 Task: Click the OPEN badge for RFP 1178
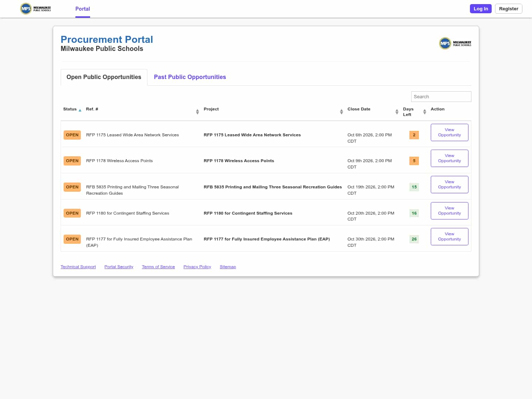click(x=72, y=161)
